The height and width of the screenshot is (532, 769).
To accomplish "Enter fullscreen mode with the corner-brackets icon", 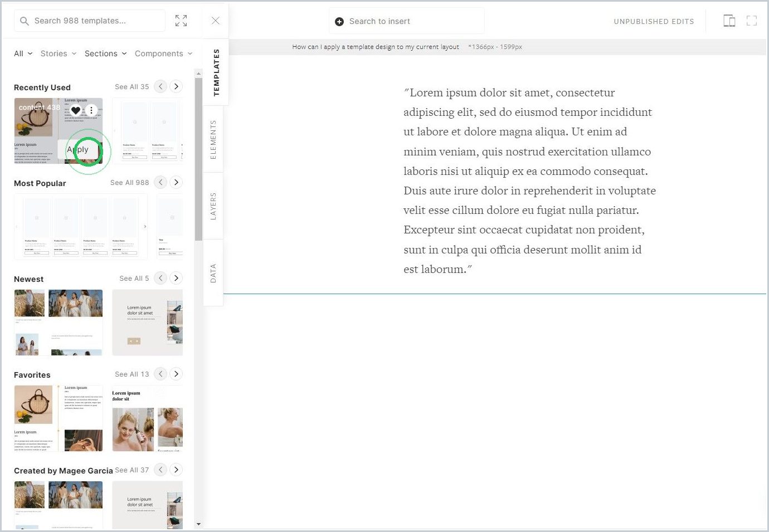I will click(x=752, y=21).
